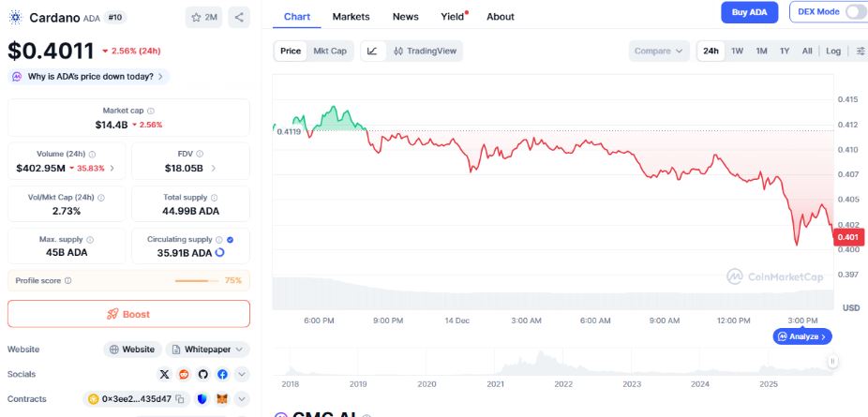The image size is (868, 417).
Task: Open the Compare dropdown
Action: coord(659,51)
